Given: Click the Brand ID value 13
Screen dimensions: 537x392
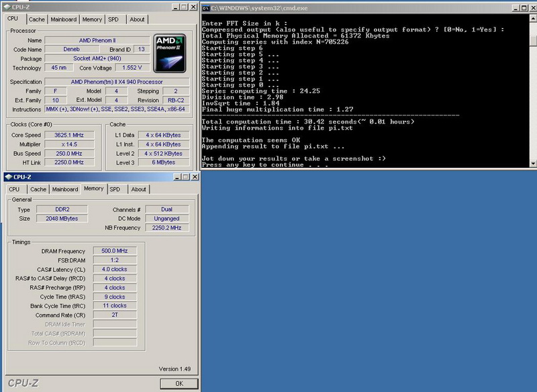Looking at the screenshot, I should point(142,49).
